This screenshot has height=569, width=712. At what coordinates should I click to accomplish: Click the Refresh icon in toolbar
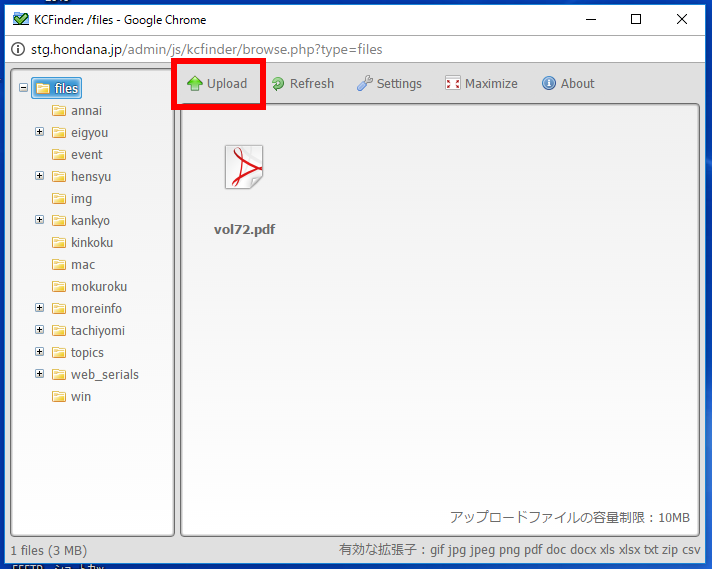click(x=278, y=84)
